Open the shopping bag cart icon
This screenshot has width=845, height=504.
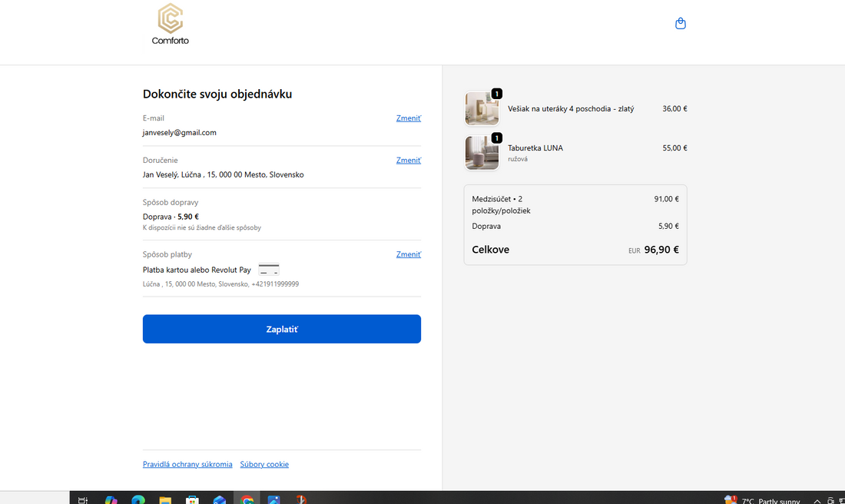pos(680,24)
